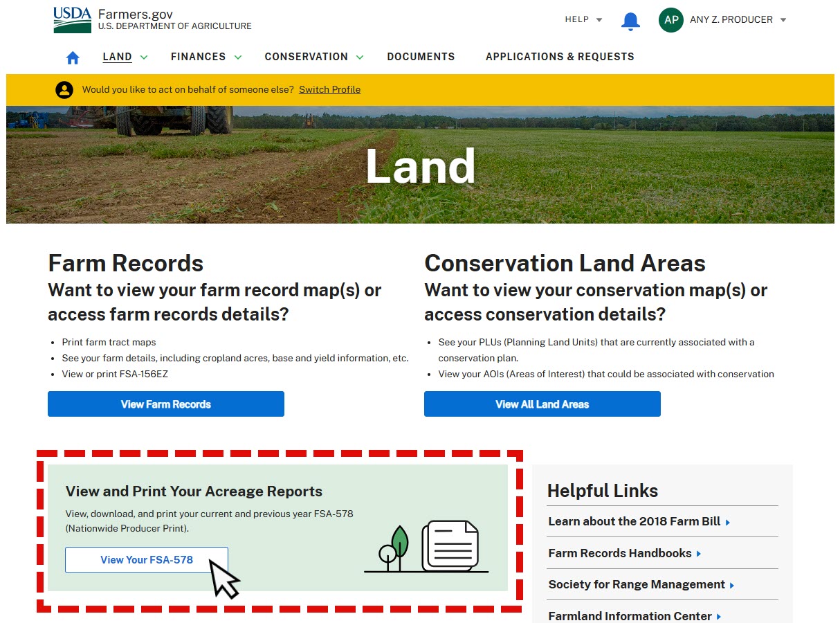Viewport: 840px width, 623px height.
Task: Click the Home icon in the navigation bar
Action: pyautogui.click(x=72, y=58)
